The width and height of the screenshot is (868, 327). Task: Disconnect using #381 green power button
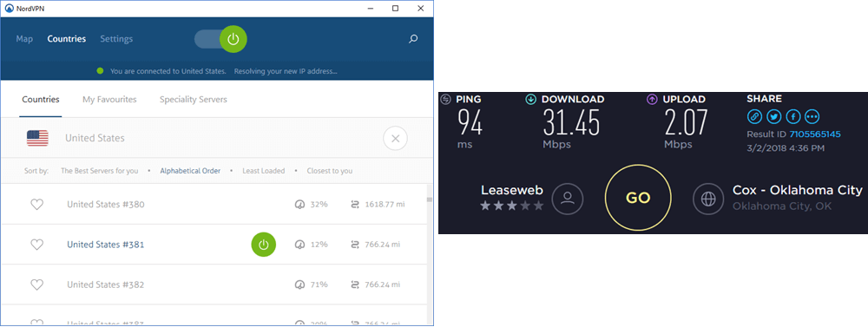click(x=264, y=245)
